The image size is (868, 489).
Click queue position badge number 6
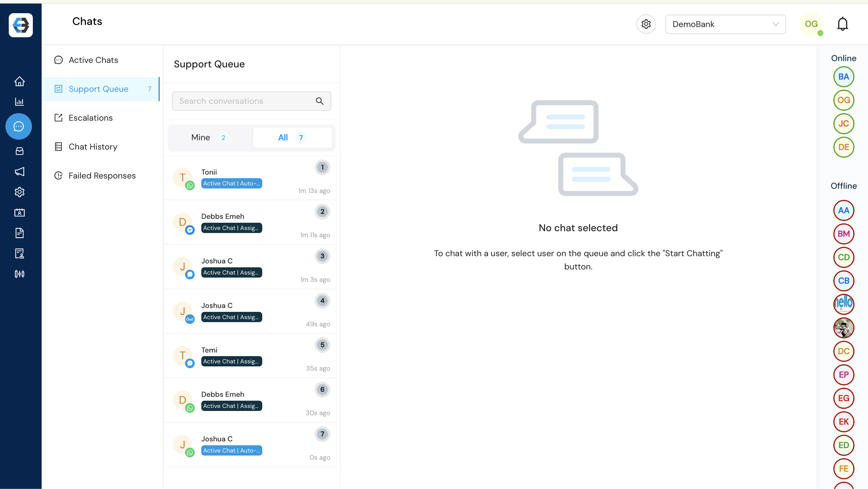322,390
